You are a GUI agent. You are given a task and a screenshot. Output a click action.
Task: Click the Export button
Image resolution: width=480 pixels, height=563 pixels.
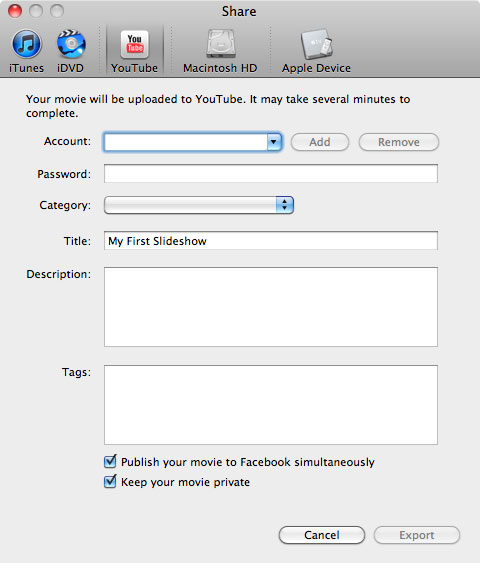pyautogui.click(x=416, y=535)
